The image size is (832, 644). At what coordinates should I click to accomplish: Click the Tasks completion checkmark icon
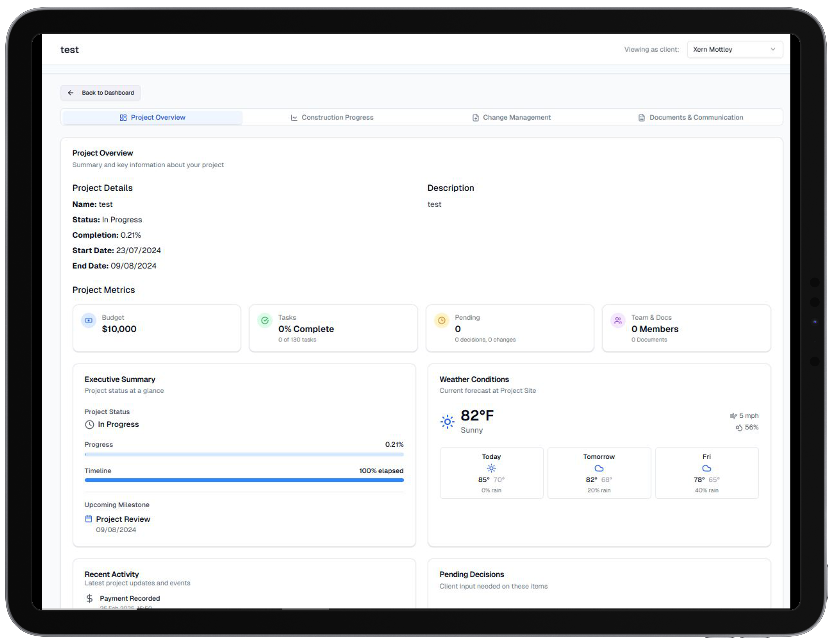pyautogui.click(x=265, y=321)
